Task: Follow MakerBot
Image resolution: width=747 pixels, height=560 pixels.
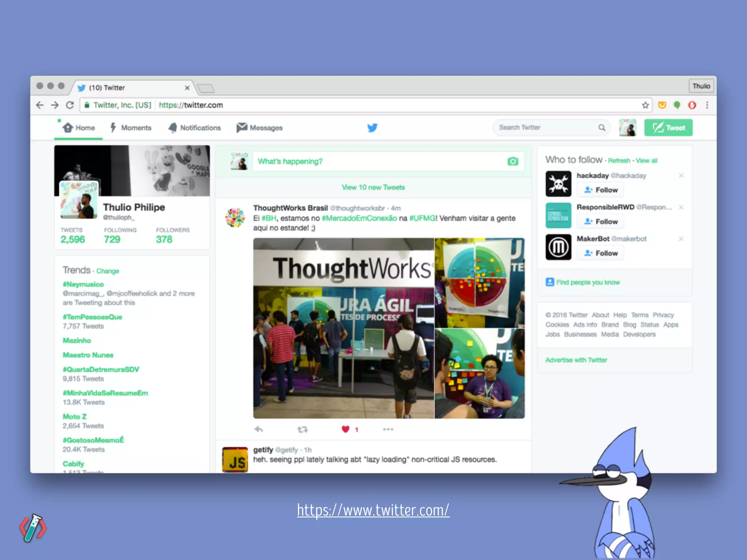Action: [600, 253]
